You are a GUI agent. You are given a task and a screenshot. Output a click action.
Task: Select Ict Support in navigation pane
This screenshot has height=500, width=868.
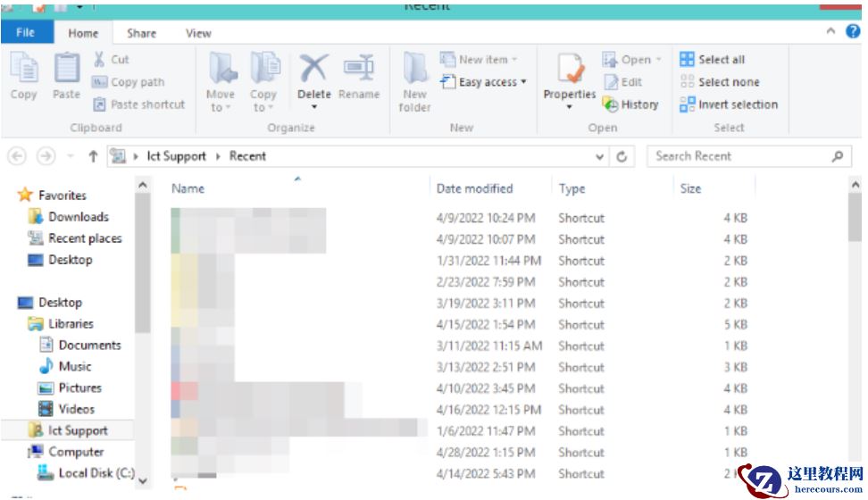pyautogui.click(x=68, y=430)
